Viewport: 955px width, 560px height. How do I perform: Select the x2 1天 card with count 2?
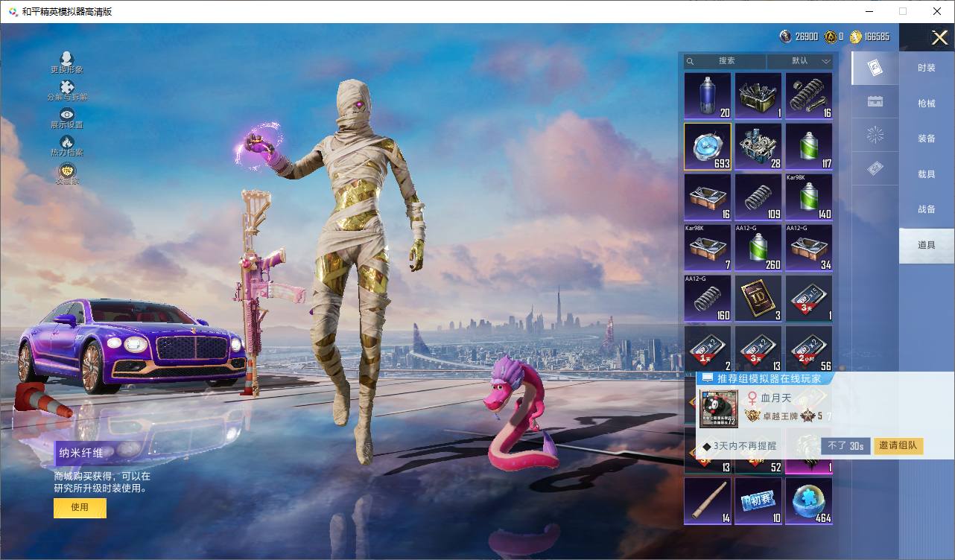(708, 349)
